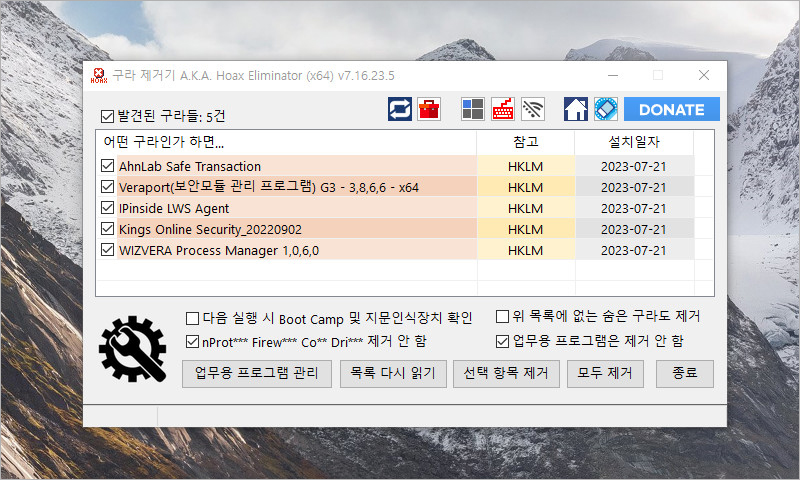Open 업무용 프로그램 관리 button
Image resolution: width=800 pixels, height=480 pixels.
click(x=257, y=373)
